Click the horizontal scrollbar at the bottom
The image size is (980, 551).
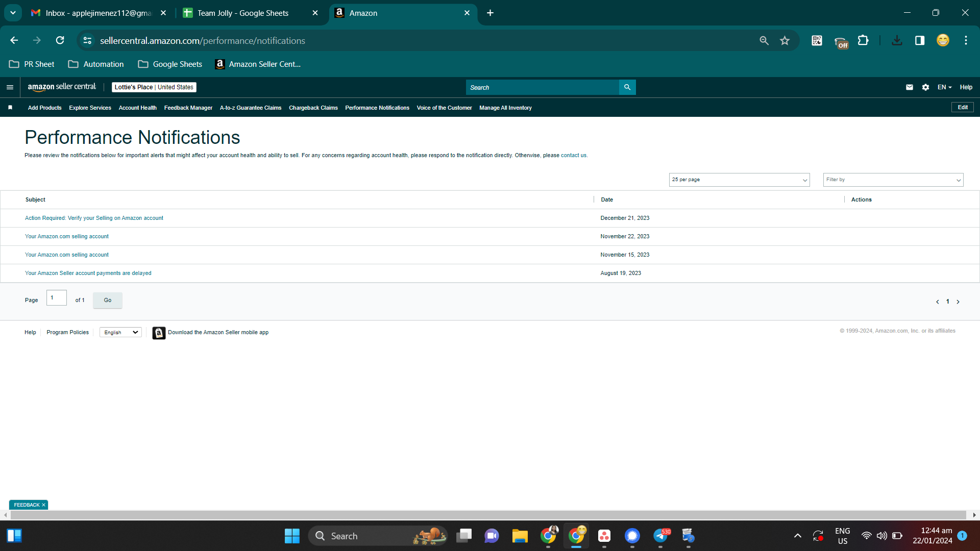[x=488, y=515]
